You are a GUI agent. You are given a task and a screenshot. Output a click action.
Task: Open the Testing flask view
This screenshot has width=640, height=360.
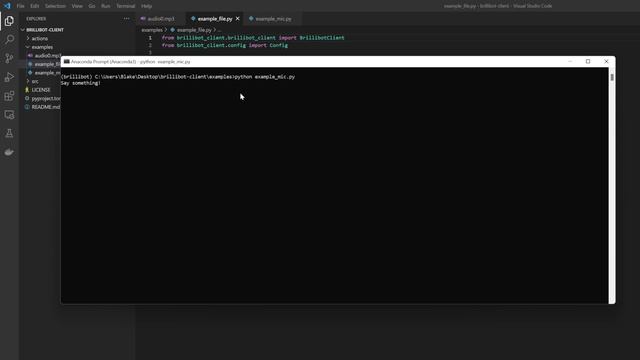click(9, 133)
